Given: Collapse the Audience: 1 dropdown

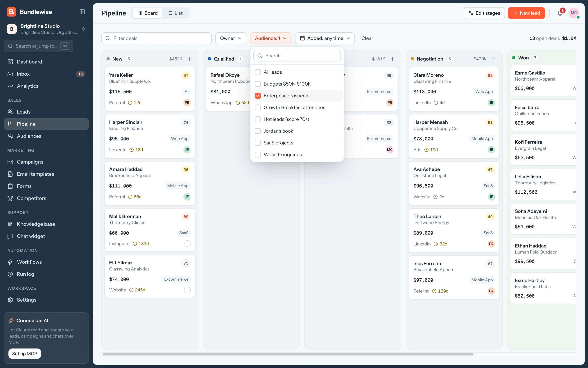Looking at the screenshot, I should click(271, 38).
